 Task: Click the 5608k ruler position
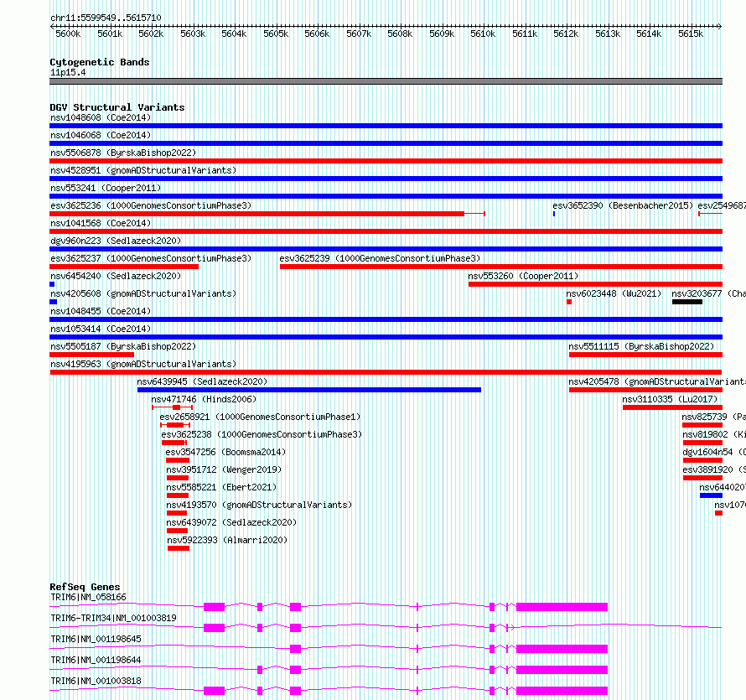[400, 34]
